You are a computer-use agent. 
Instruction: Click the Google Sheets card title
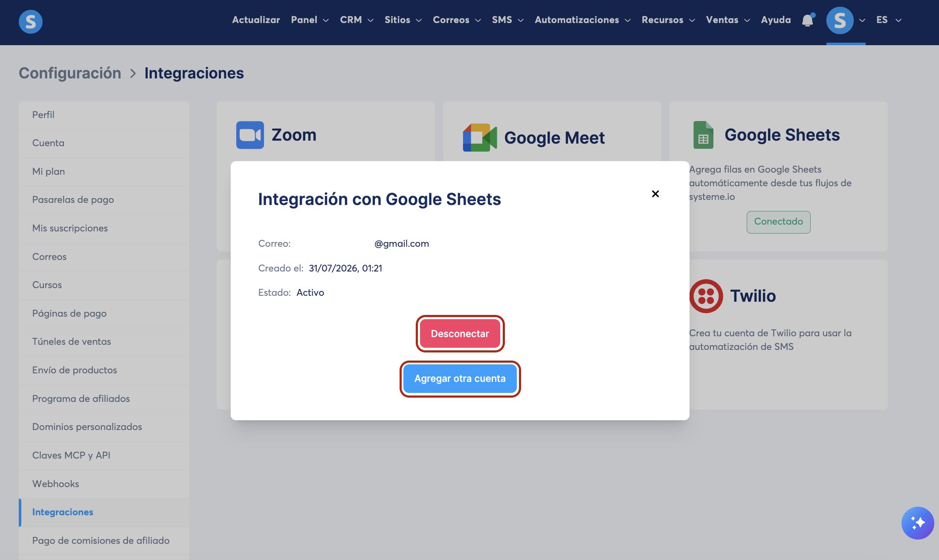pyautogui.click(x=782, y=135)
